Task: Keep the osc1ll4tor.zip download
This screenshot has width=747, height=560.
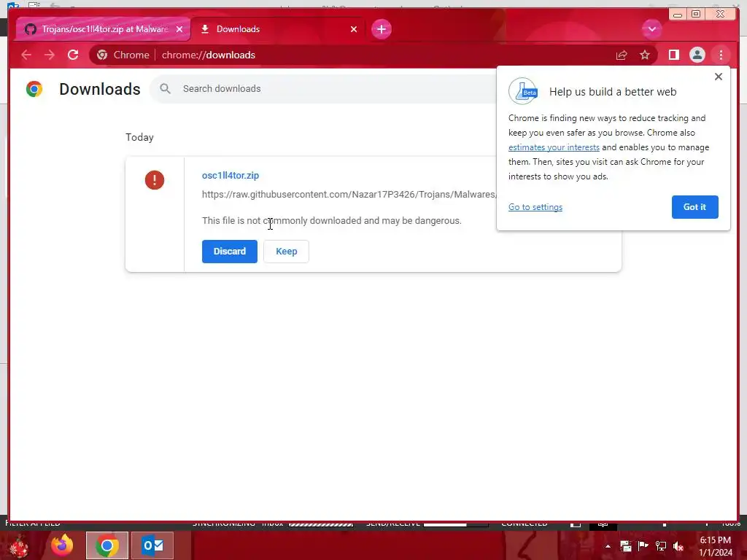Action: pos(286,252)
